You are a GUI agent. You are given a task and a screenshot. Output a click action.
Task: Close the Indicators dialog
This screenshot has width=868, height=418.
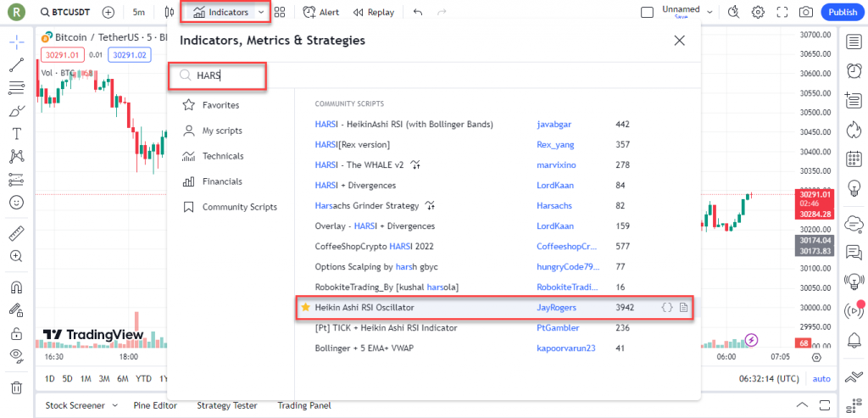679,40
